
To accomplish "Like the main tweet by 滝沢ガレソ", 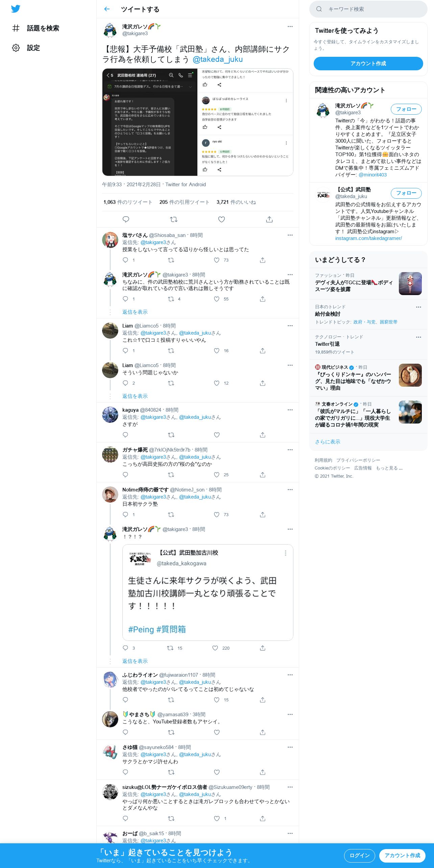I will [x=221, y=219].
